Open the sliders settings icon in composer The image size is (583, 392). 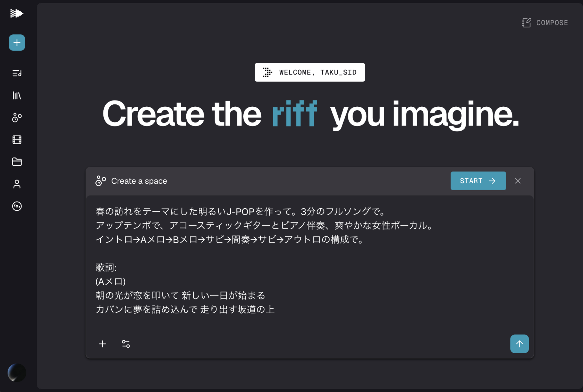click(x=126, y=344)
